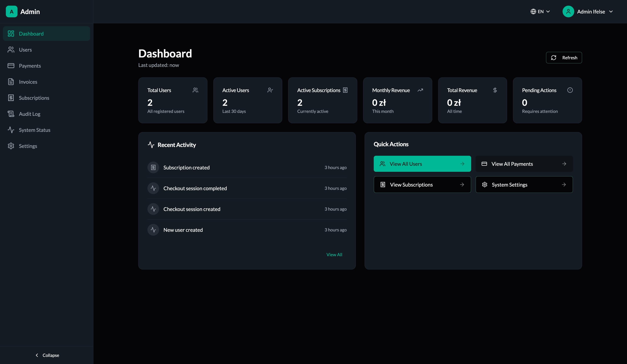Click the New user created activity icon
This screenshot has height=364, width=627.
pyautogui.click(x=153, y=230)
